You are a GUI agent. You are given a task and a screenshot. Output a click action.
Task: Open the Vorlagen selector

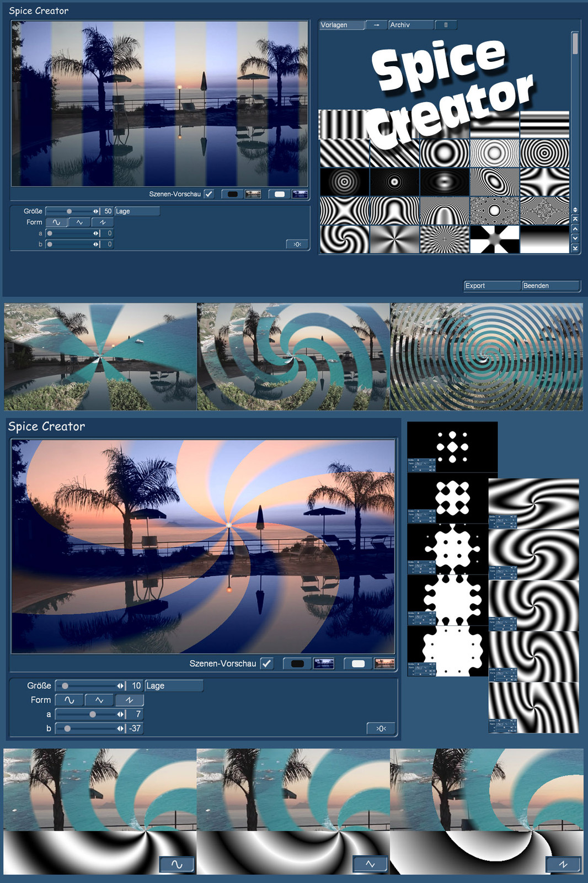(x=342, y=25)
